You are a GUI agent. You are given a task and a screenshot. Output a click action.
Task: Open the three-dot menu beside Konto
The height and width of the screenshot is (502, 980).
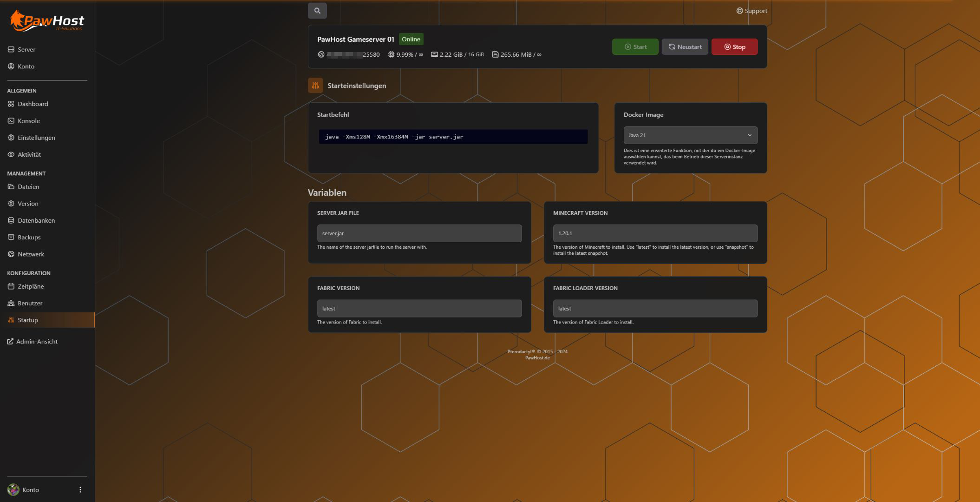tap(80, 490)
